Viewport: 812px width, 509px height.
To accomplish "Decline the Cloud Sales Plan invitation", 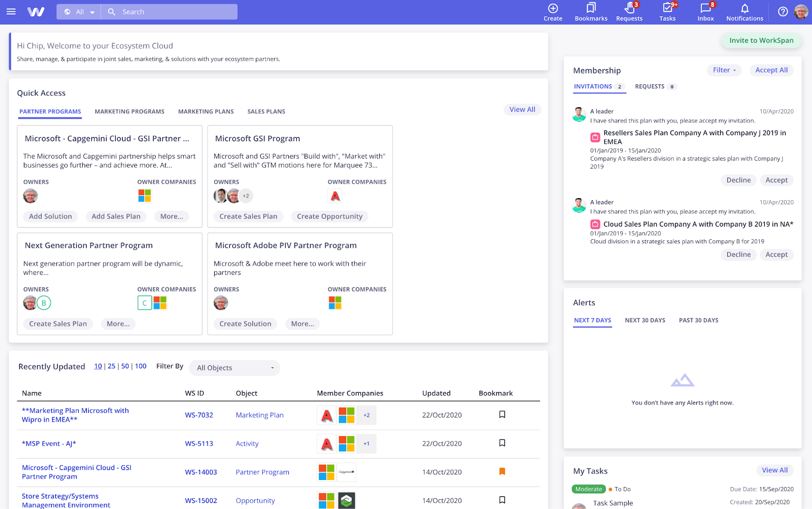I will 738,254.
